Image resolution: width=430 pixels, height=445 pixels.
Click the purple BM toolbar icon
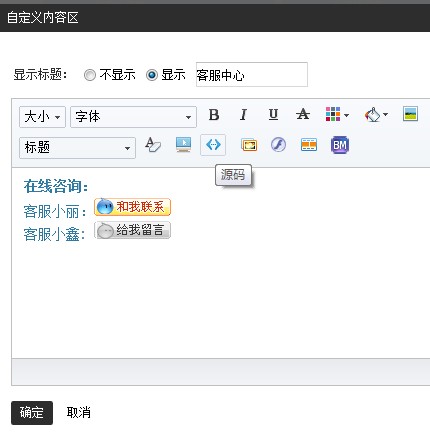tap(340, 145)
